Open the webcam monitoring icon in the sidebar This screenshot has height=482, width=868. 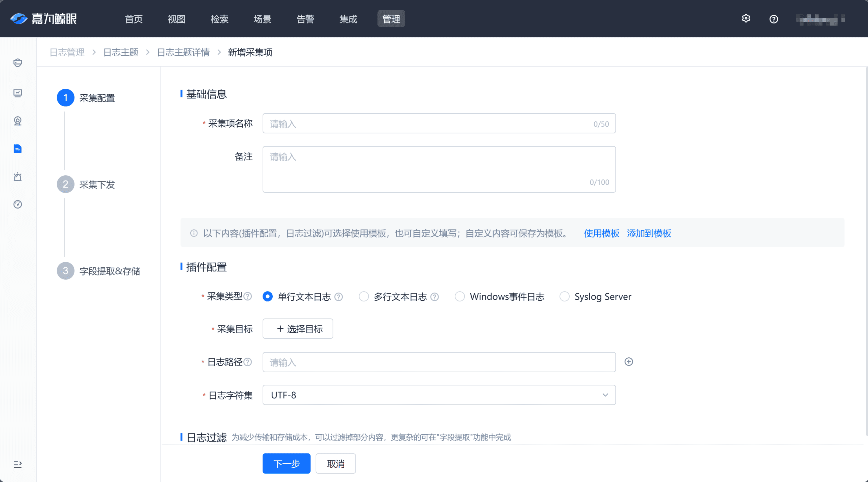(x=17, y=121)
